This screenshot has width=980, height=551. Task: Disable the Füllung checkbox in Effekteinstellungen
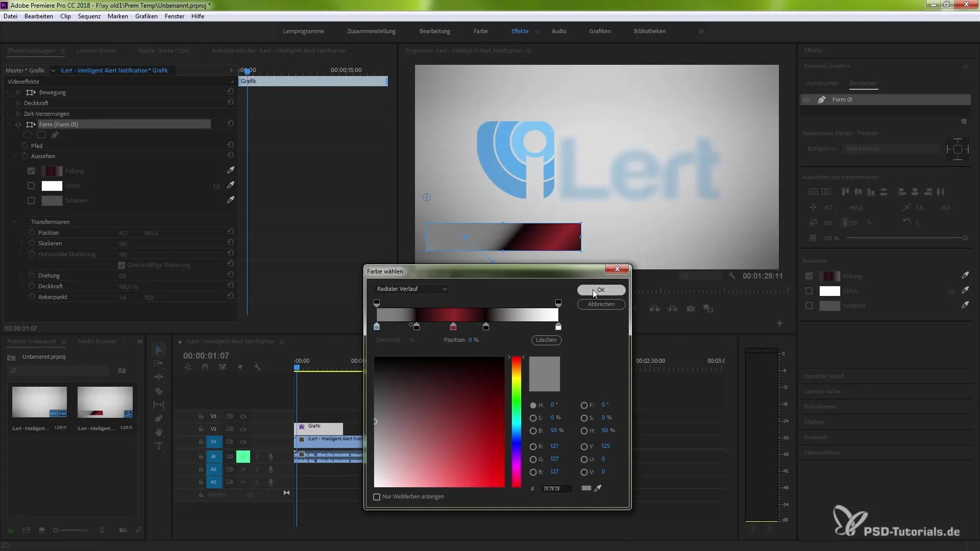(x=31, y=171)
